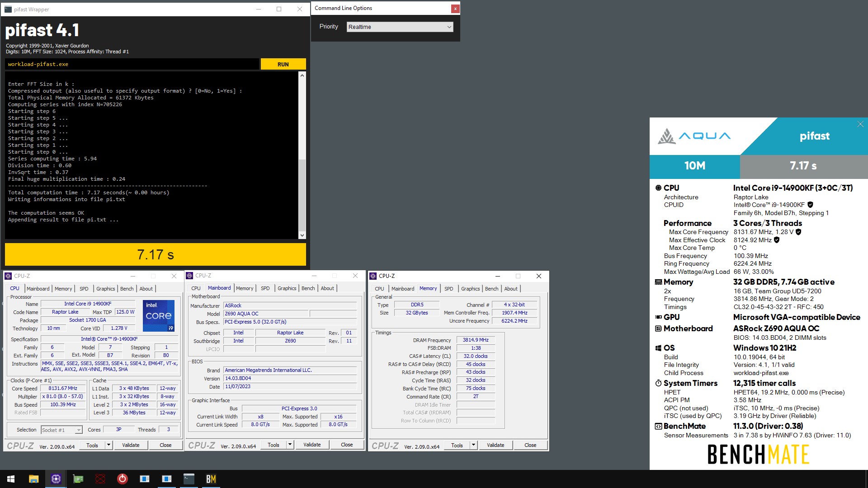868x488 pixels.
Task: Click scroll-up arrow in pifast console
Action: [302, 75]
